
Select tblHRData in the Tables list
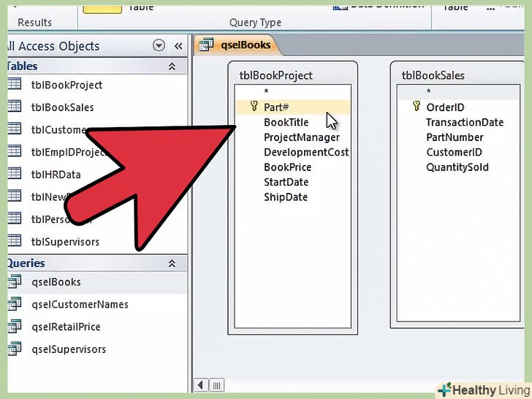click(56, 175)
